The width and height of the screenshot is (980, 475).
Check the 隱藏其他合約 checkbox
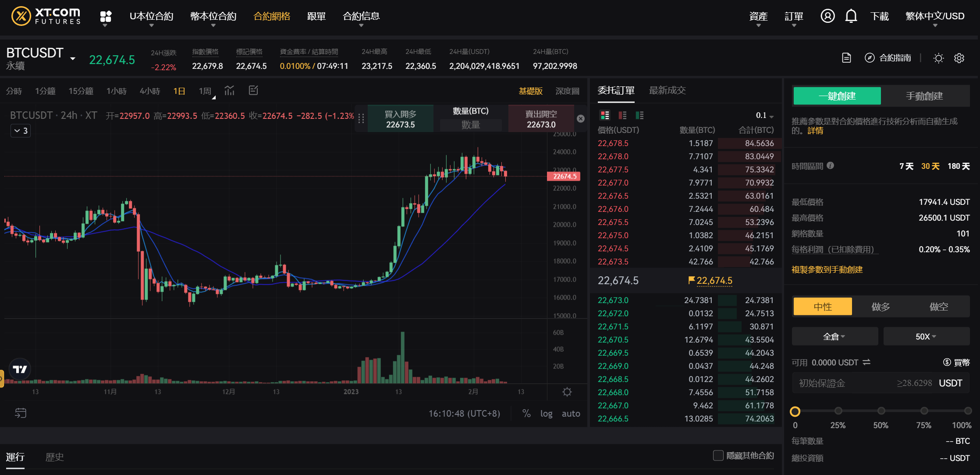[718, 456]
